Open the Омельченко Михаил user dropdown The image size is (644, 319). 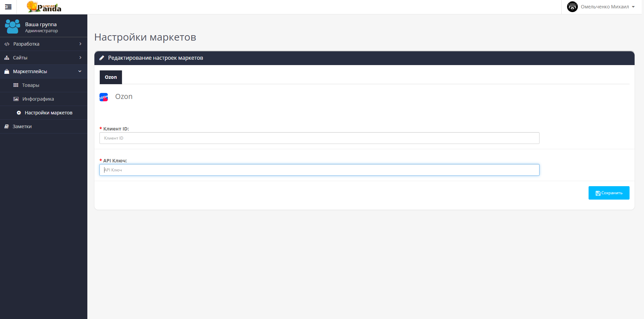coord(601,7)
